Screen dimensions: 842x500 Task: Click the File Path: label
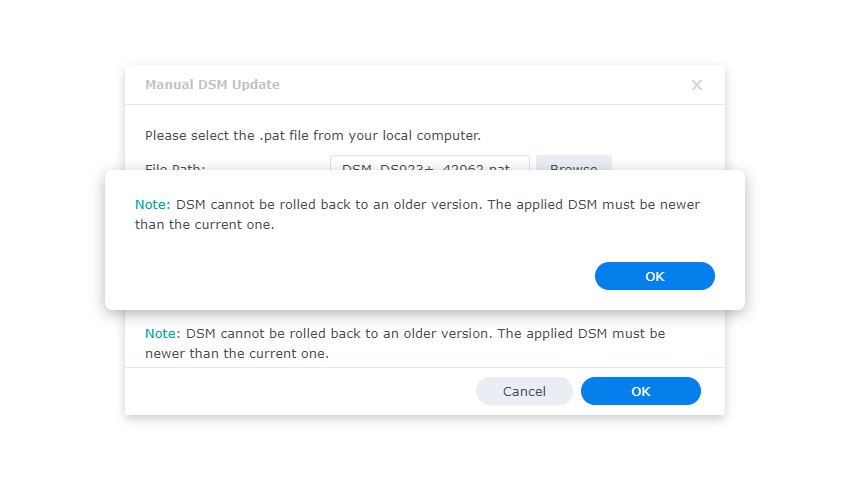tap(175, 167)
